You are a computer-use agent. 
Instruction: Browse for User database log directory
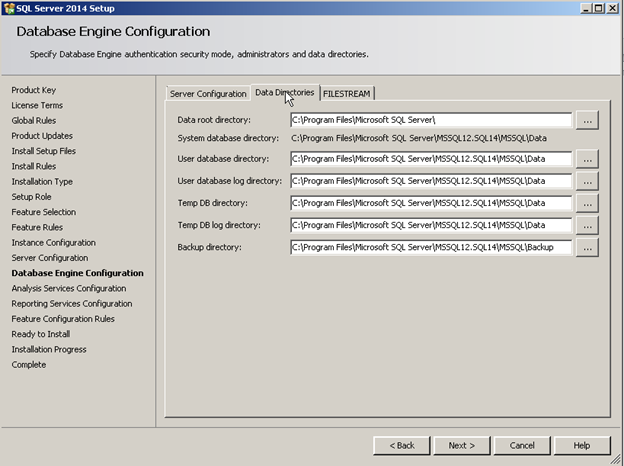[587, 181]
